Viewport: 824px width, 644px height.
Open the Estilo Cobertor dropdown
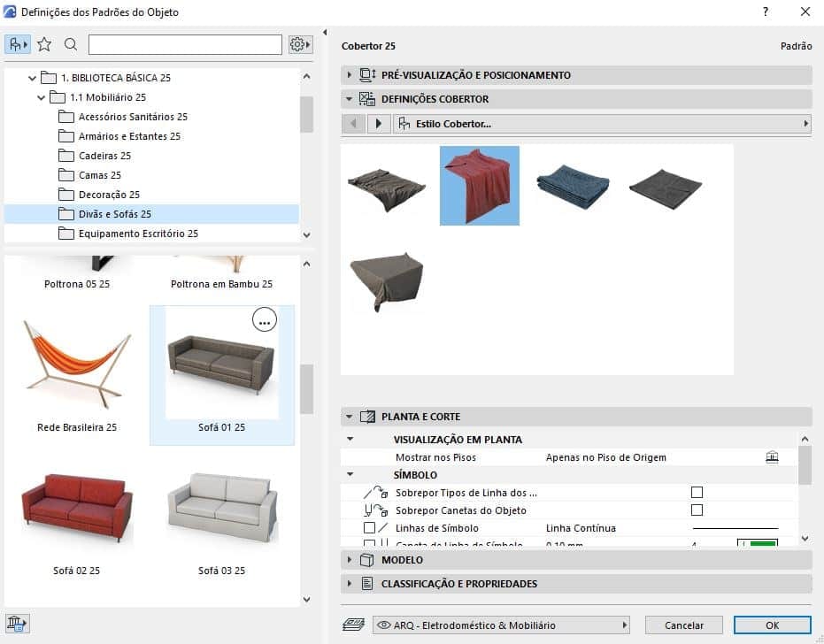pos(602,124)
